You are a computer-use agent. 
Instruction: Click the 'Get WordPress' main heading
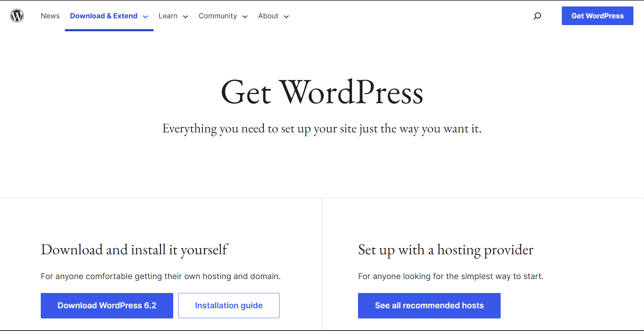point(322,92)
